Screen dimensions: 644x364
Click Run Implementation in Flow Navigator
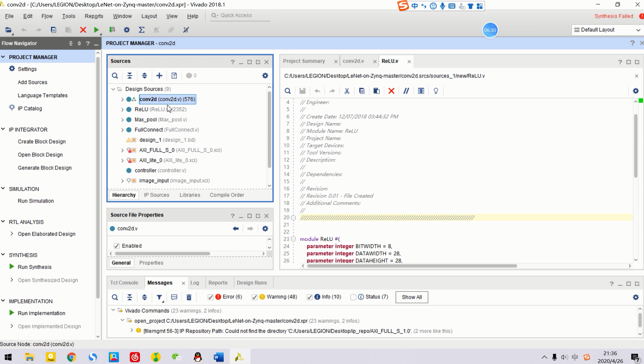[42, 313]
